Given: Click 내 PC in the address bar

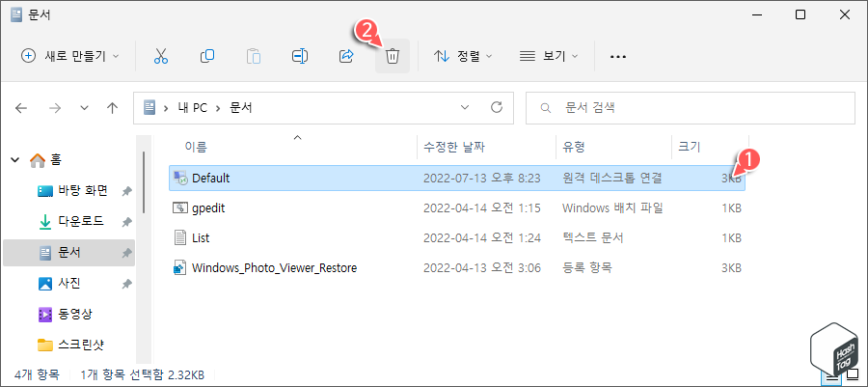Looking at the screenshot, I should [x=193, y=108].
